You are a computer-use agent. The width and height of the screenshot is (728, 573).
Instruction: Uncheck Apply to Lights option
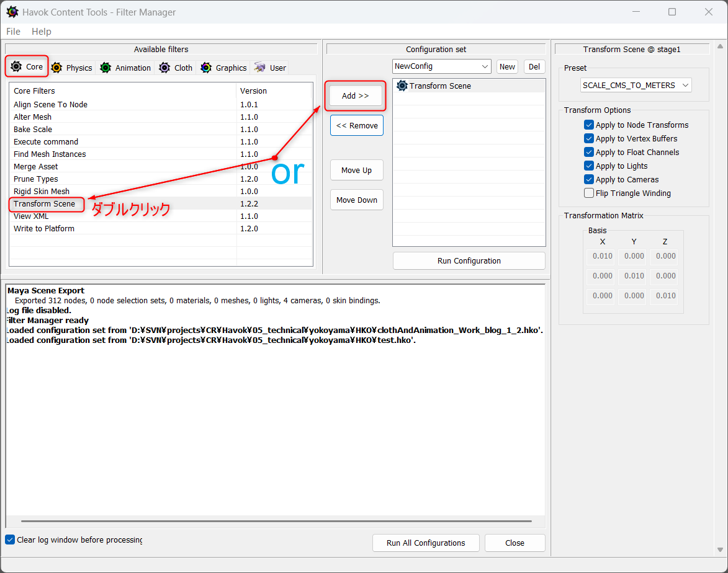(589, 166)
